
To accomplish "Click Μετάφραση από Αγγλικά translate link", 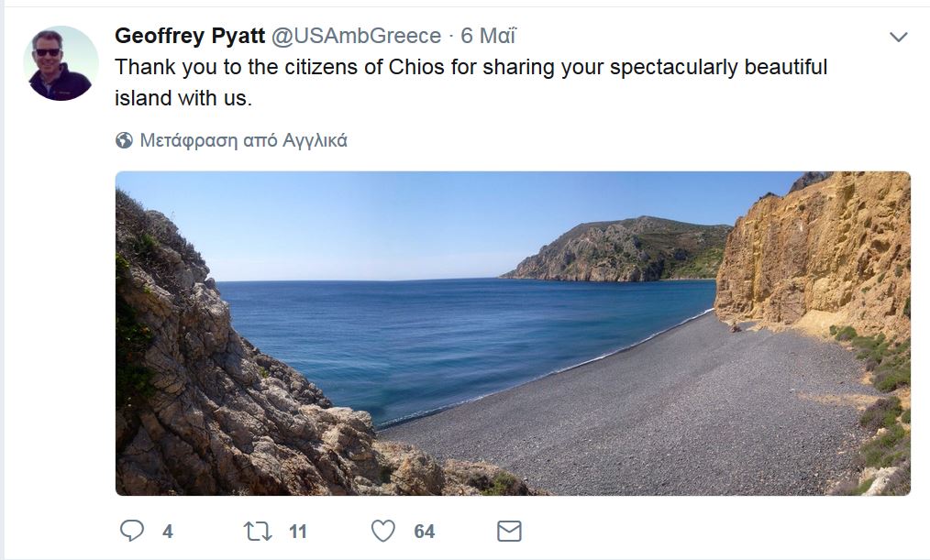I will point(243,140).
